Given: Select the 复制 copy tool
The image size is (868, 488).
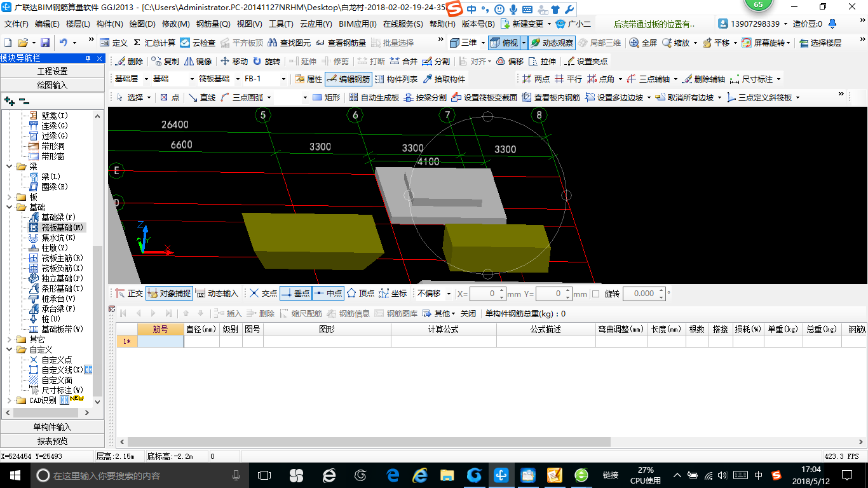Looking at the screenshot, I should (x=165, y=61).
